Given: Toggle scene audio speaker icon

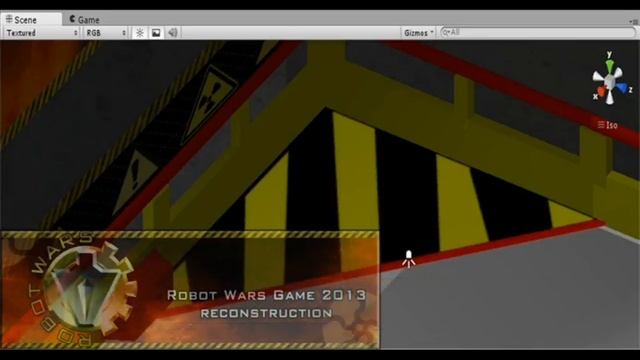Looking at the screenshot, I should [173, 33].
